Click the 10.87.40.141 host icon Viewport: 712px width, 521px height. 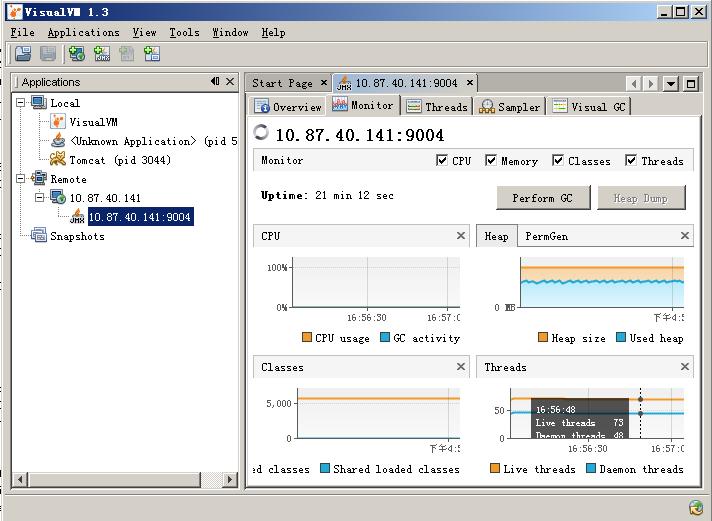pos(58,198)
